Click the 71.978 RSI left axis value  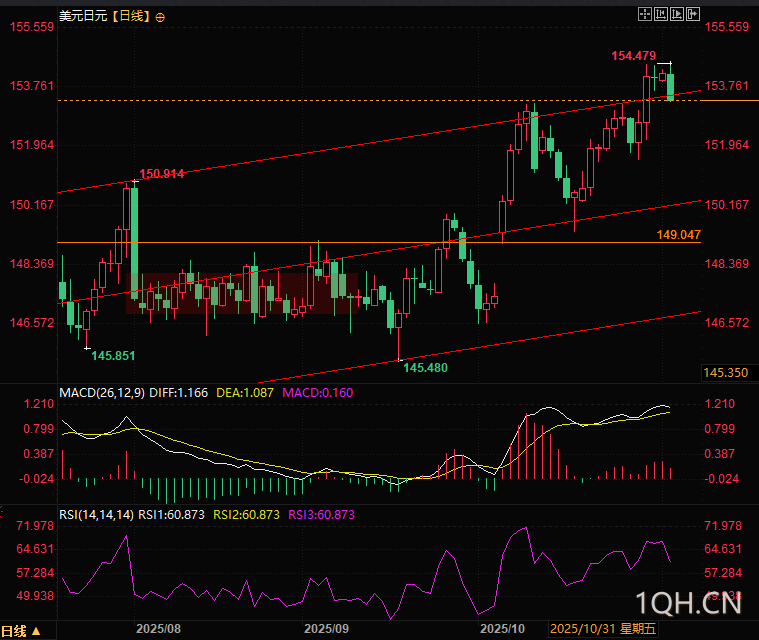click(35, 526)
